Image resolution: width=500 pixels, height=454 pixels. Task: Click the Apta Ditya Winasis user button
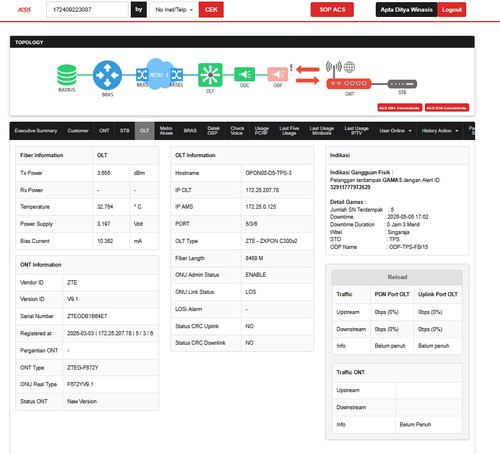[x=407, y=10]
